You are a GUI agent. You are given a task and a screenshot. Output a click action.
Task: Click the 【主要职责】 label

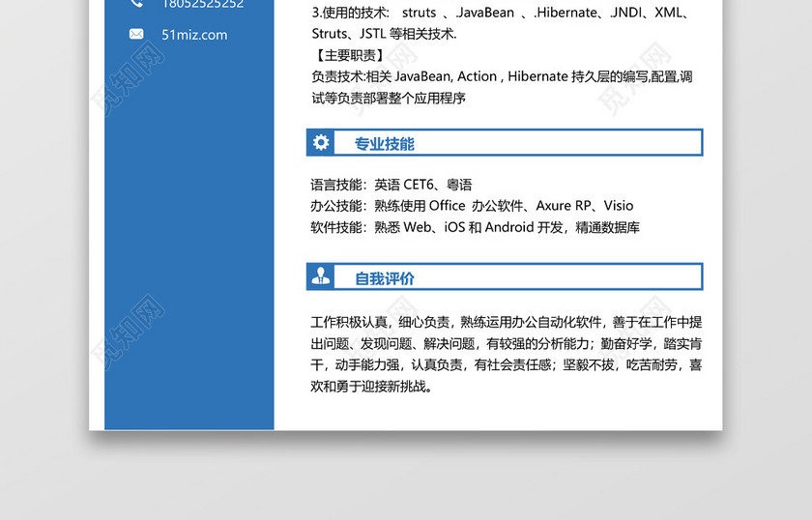pyautogui.click(x=350, y=55)
